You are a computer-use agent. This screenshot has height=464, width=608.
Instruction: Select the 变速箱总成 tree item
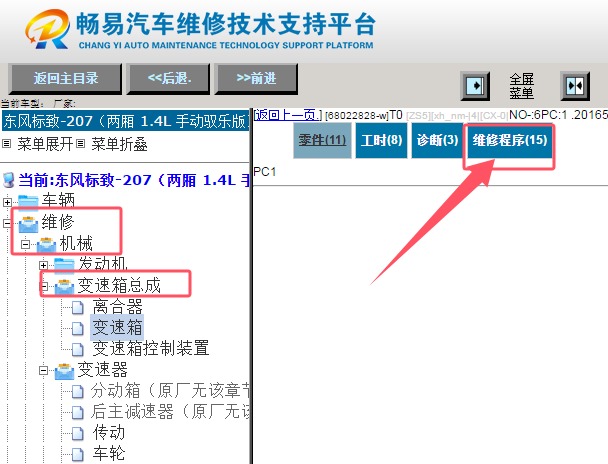click(119, 286)
